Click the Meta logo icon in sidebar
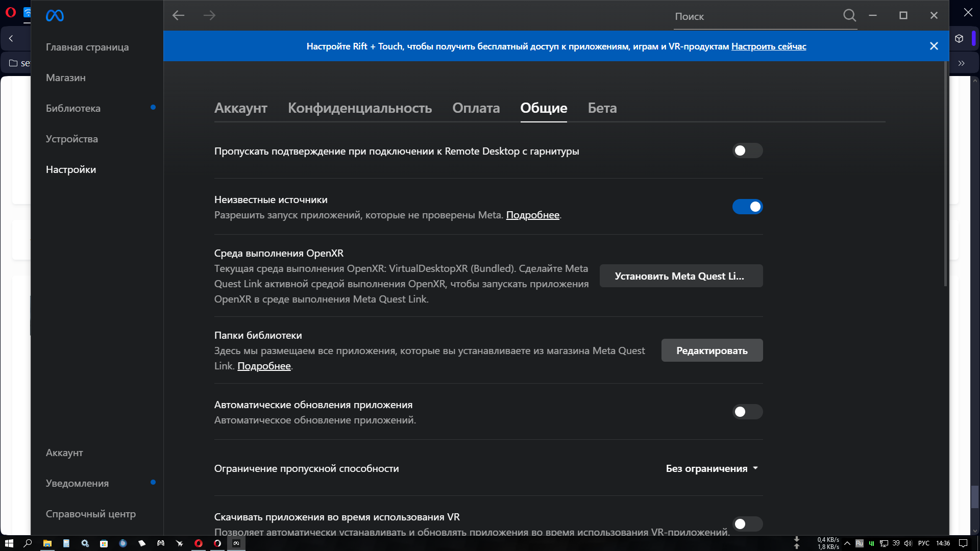Screen dimensions: 980x551 pyautogui.click(x=55, y=16)
